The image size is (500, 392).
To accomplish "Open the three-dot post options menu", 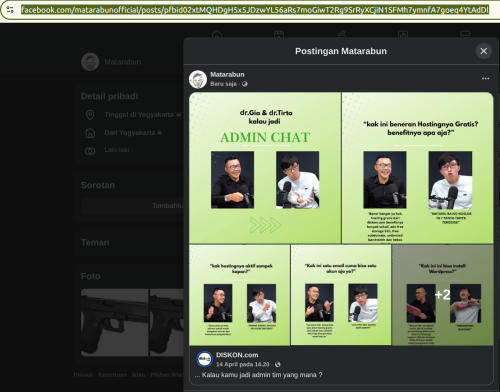I will point(485,79).
